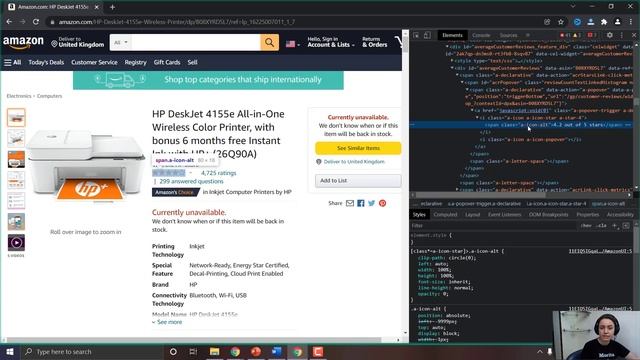Open DevTools three-dot customize menu
This screenshot has width=640, height=360.
click(622, 36)
